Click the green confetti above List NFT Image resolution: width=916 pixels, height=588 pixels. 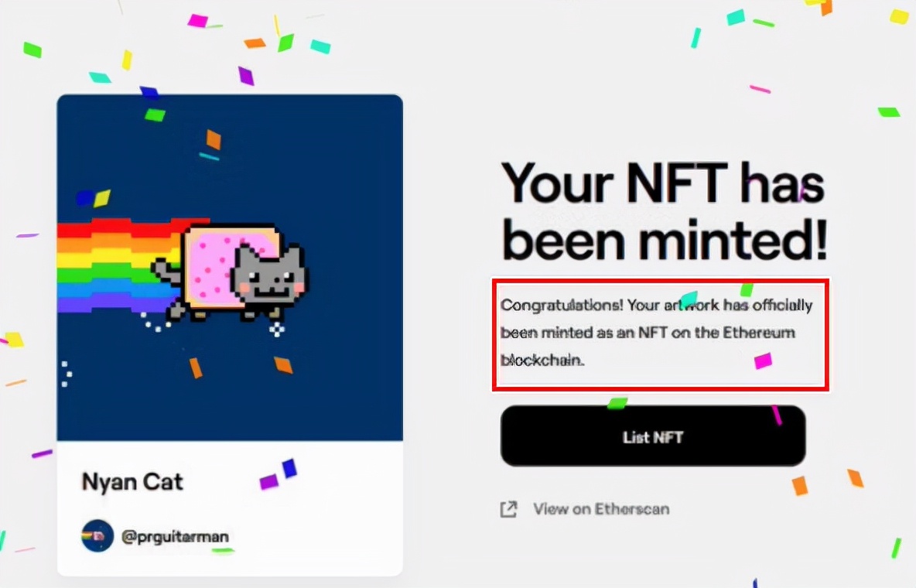(x=617, y=403)
